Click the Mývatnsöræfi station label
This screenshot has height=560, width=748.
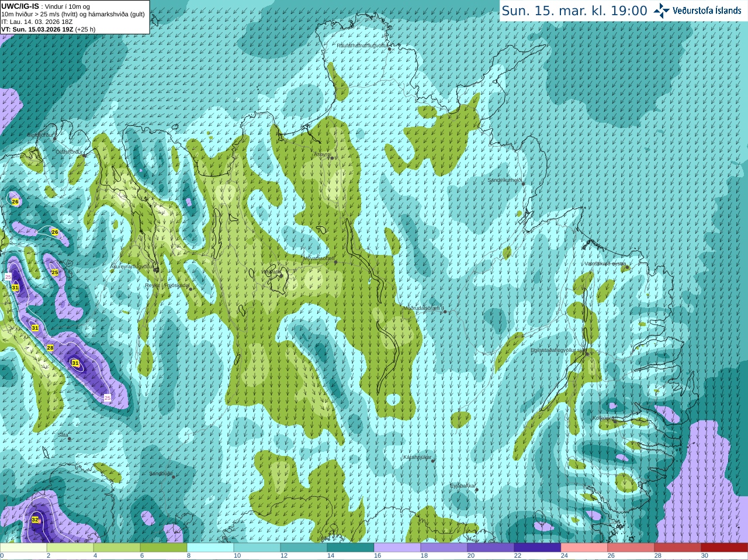pos(318,258)
